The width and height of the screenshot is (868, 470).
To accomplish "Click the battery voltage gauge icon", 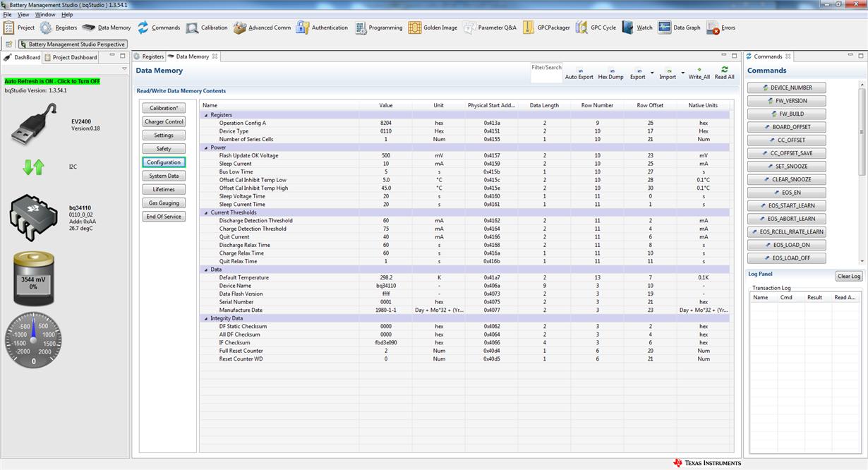I will (x=33, y=280).
